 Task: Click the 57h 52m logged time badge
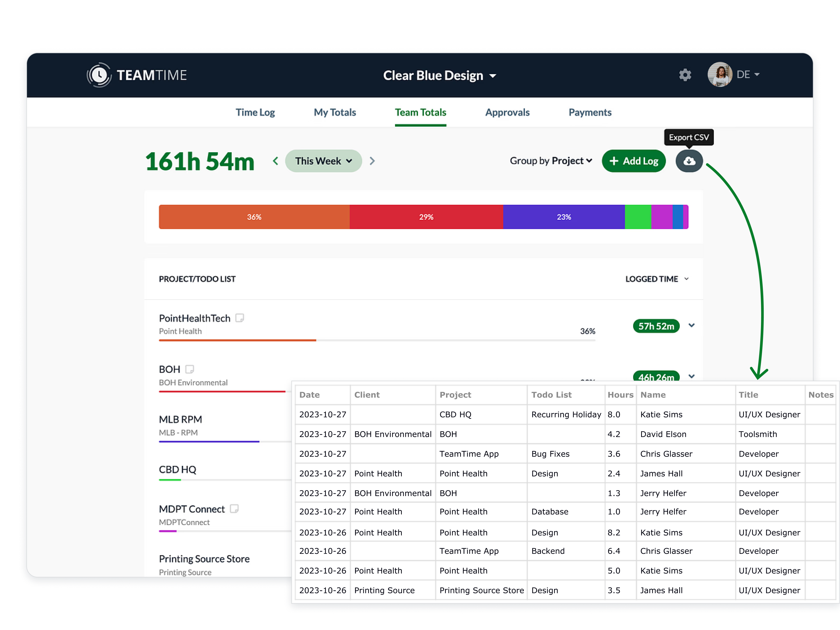coord(656,326)
